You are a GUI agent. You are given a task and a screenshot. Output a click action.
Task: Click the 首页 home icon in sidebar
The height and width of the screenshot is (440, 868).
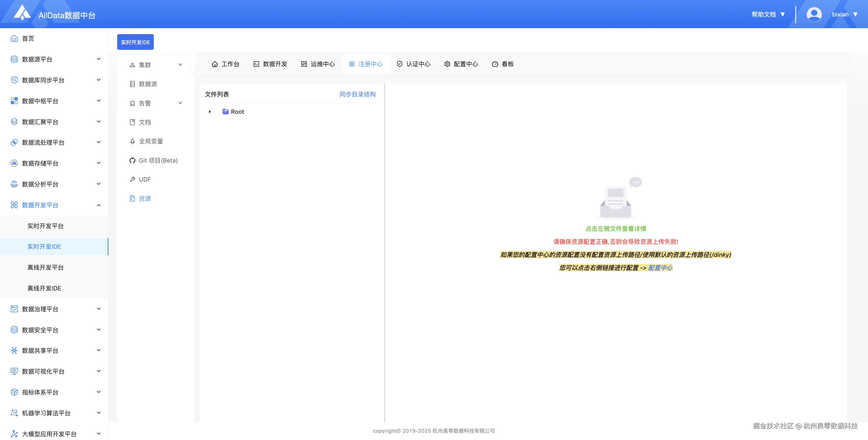14,38
